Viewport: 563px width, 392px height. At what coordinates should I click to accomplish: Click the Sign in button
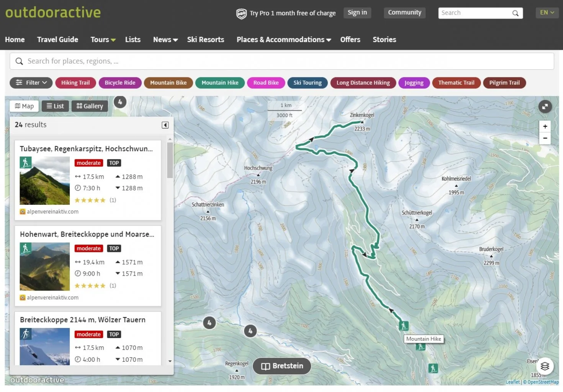357,13
